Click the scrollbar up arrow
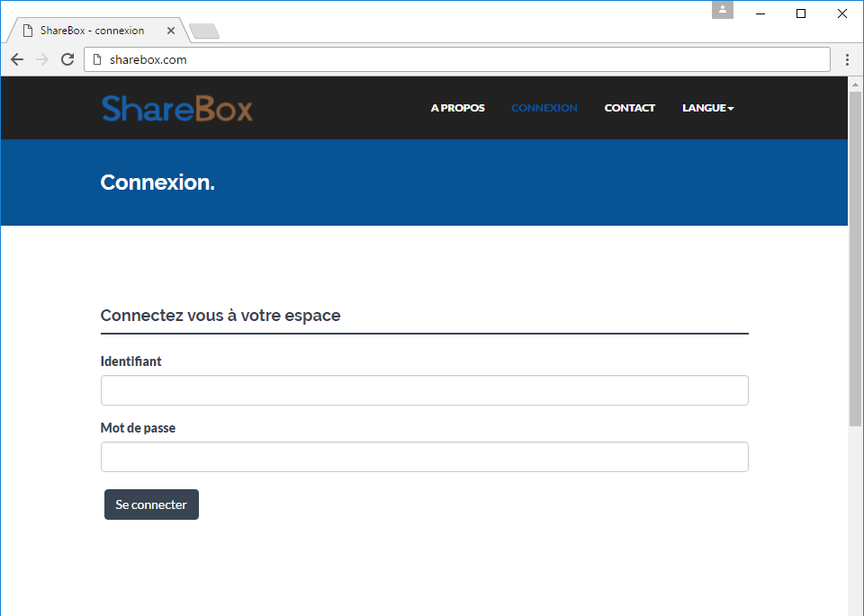Image resolution: width=864 pixels, height=616 pixels. pyautogui.click(x=855, y=85)
